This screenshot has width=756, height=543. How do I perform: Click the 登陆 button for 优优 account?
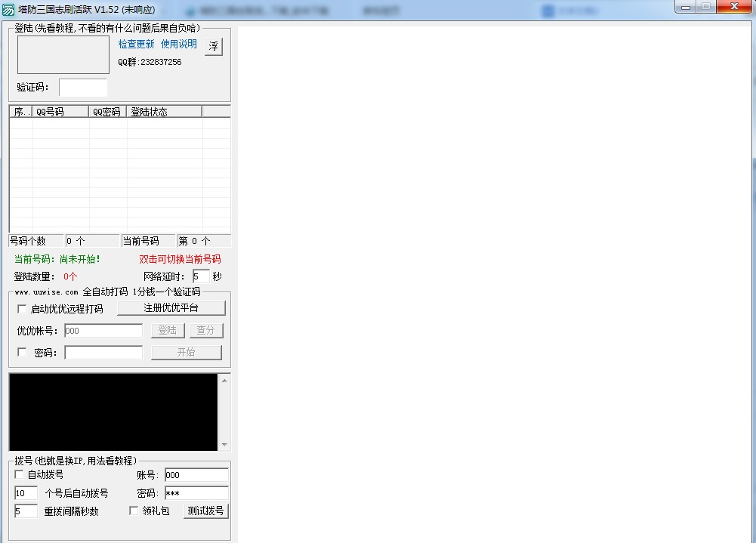(x=168, y=330)
